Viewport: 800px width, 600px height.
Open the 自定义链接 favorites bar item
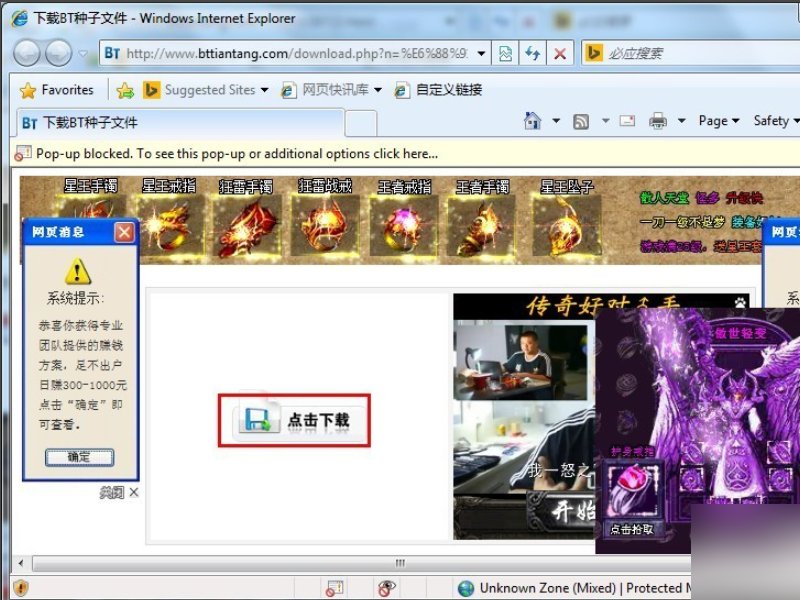[x=440, y=90]
